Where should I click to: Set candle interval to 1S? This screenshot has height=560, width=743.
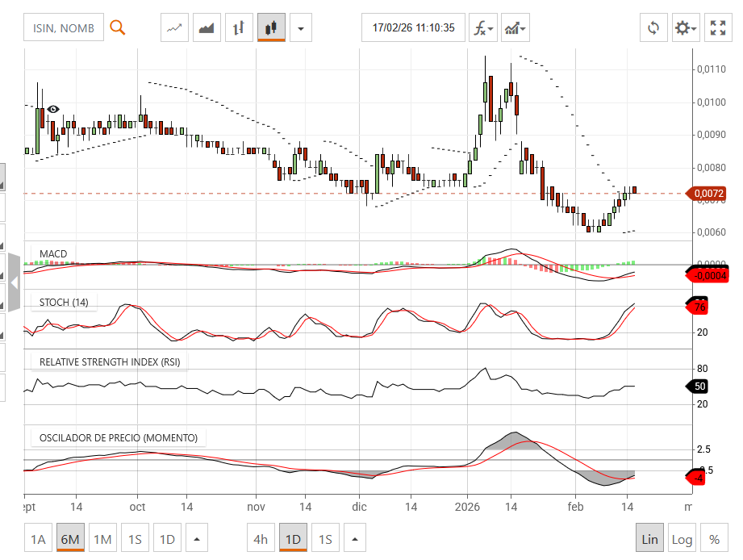pyautogui.click(x=325, y=539)
